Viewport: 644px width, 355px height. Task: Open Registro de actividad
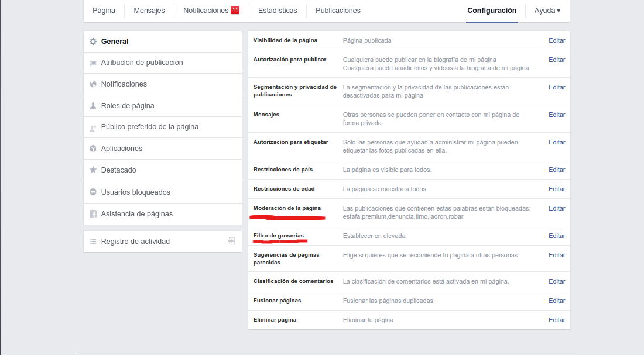pos(163,242)
